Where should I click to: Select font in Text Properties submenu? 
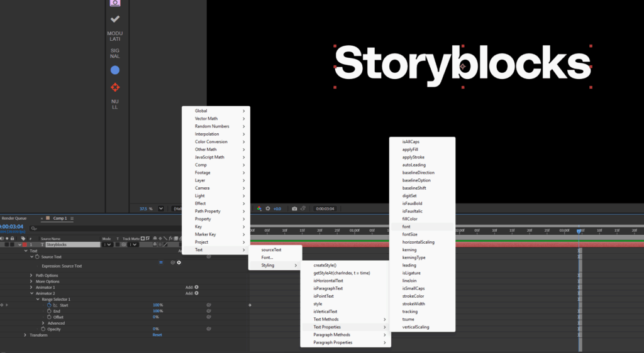click(x=422, y=226)
